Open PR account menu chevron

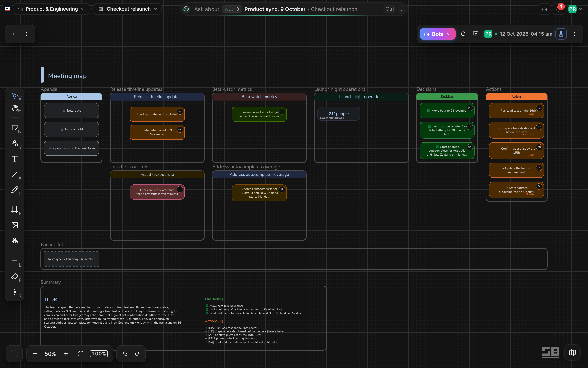581,9
